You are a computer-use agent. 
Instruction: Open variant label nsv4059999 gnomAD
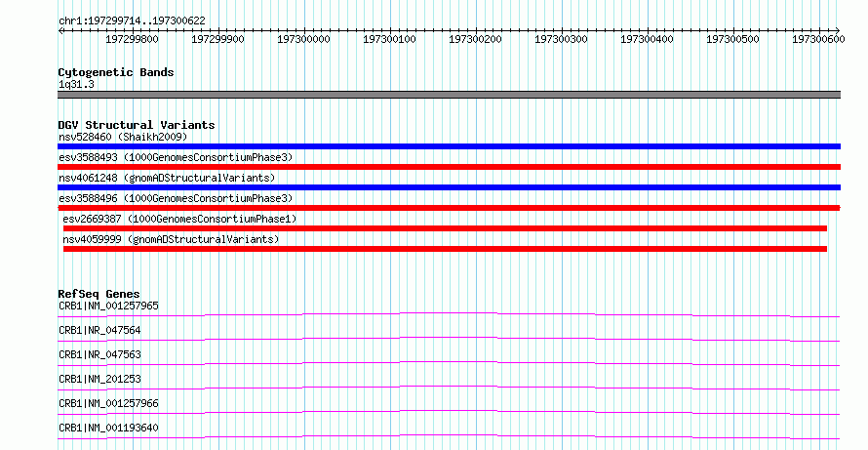click(171, 239)
